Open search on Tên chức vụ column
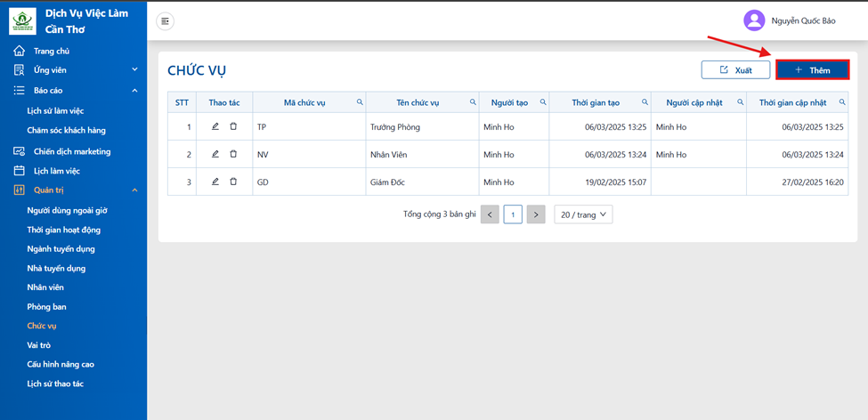 tap(473, 101)
